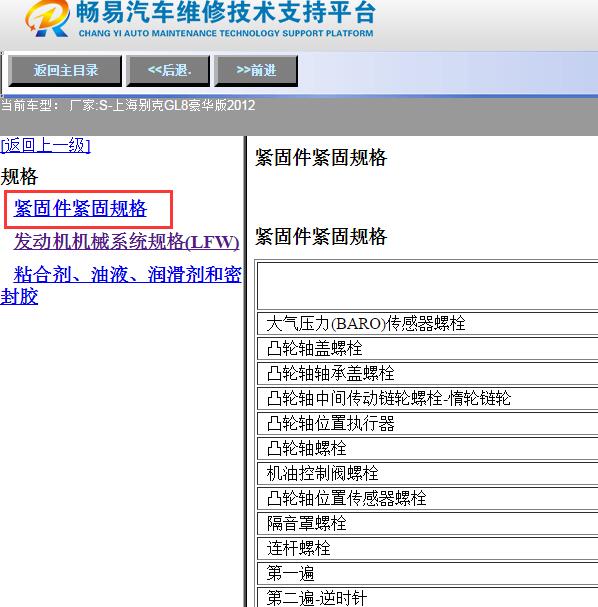Select row 机油控制阀螺栓
Viewport: 598px width, 607px height.
pyautogui.click(x=427, y=473)
